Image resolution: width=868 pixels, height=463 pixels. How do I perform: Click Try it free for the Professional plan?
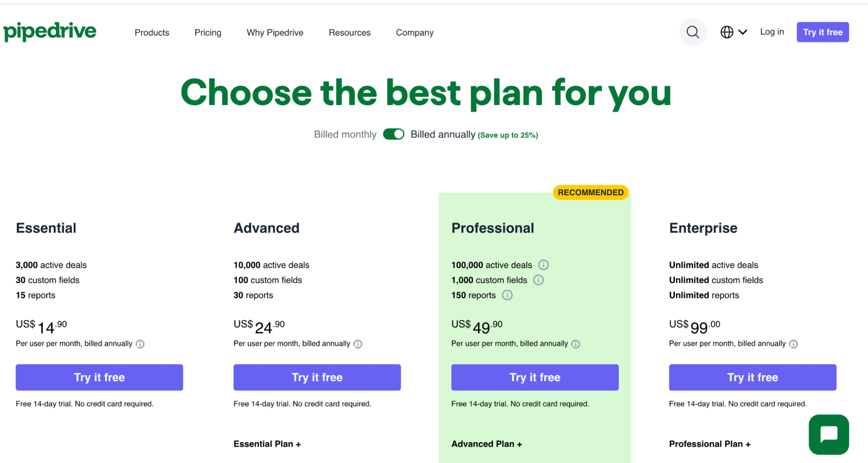[535, 377]
